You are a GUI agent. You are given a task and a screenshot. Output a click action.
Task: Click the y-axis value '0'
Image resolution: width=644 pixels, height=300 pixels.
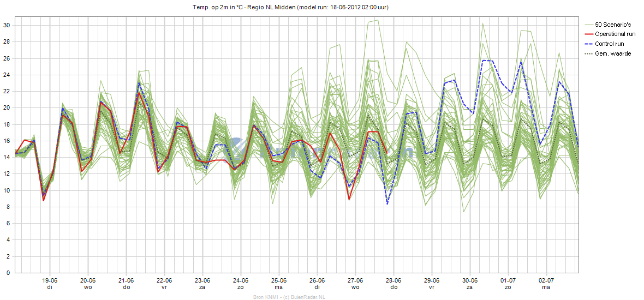pos(8,273)
